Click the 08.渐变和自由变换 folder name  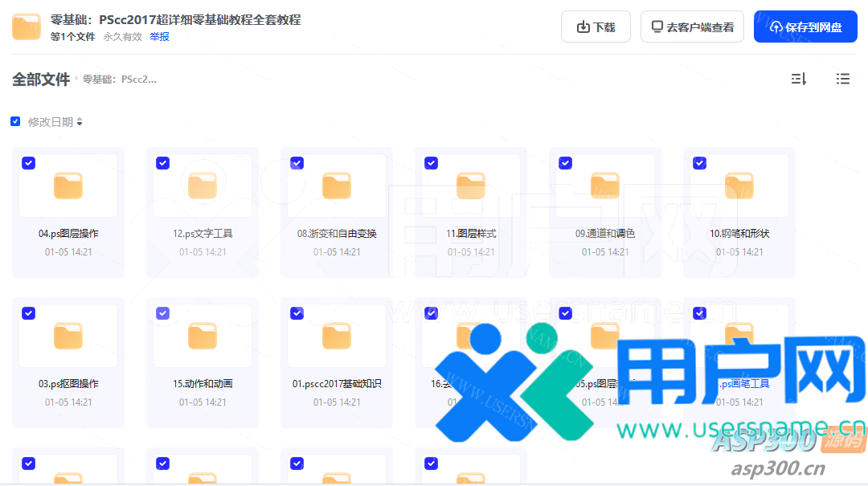coord(337,234)
